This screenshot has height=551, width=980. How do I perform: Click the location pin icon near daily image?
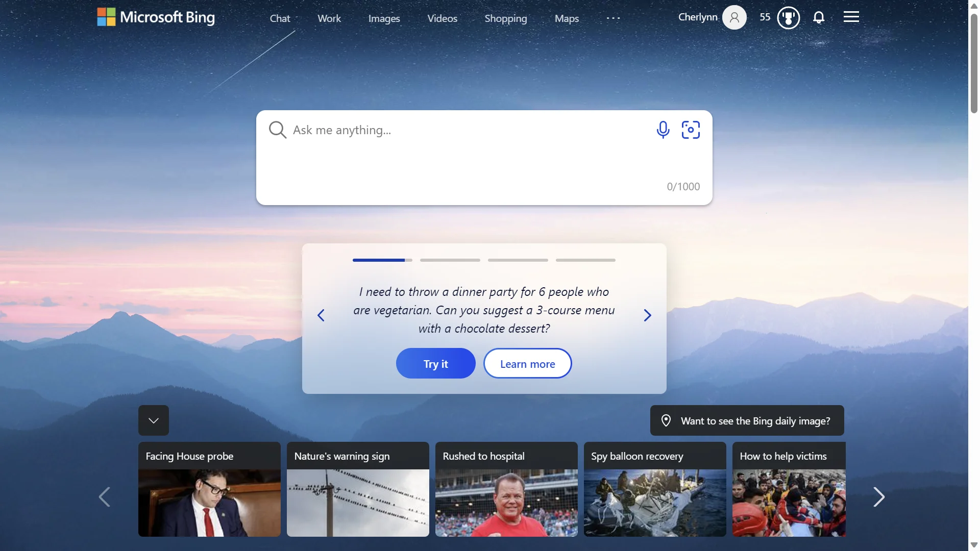[x=666, y=420]
